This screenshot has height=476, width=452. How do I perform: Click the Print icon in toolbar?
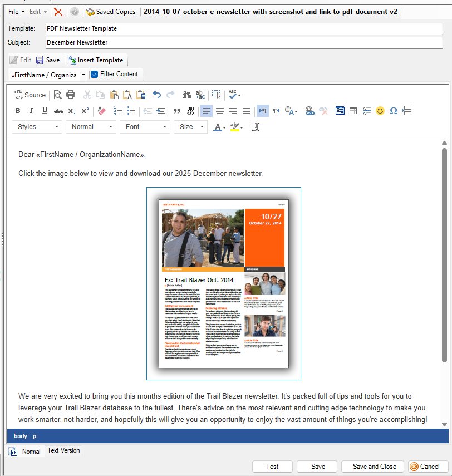pos(71,95)
